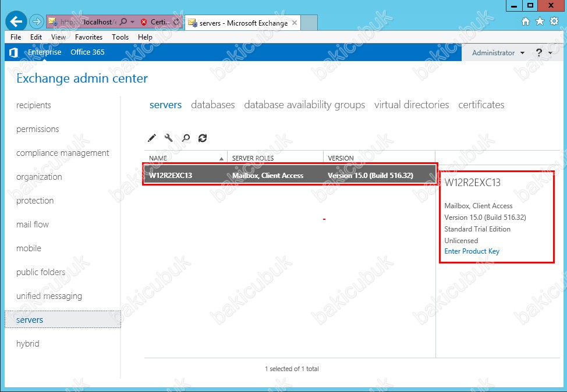The height and width of the screenshot is (392, 567).
Task: Click the browser Forward arrow button
Action: tap(36, 22)
